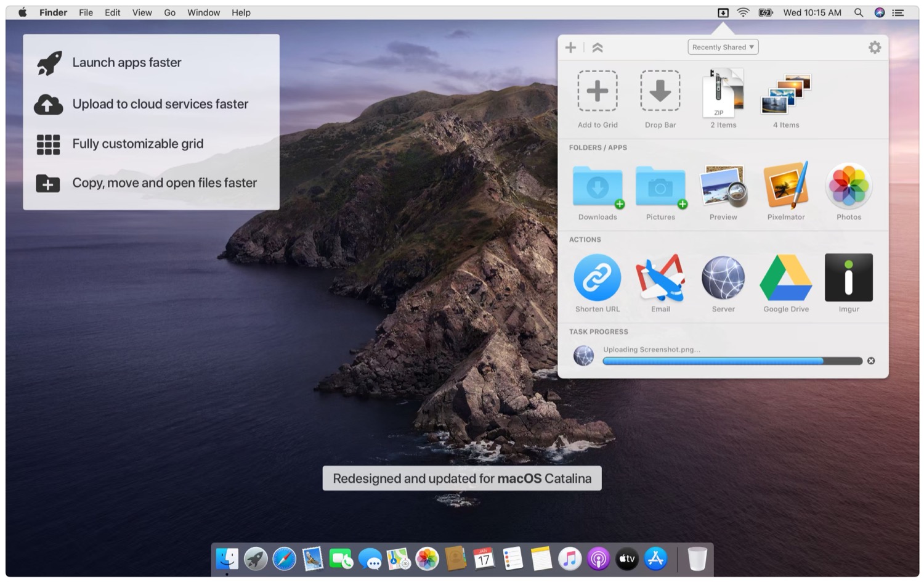Open the Shorten URL action

[x=597, y=278]
